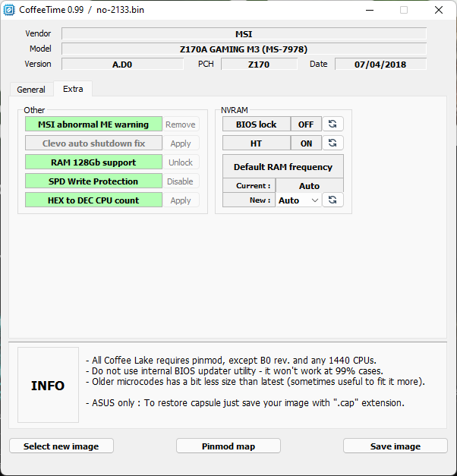Click the PCH field showing Z170
This screenshot has height=476, width=457.
coord(259,64)
